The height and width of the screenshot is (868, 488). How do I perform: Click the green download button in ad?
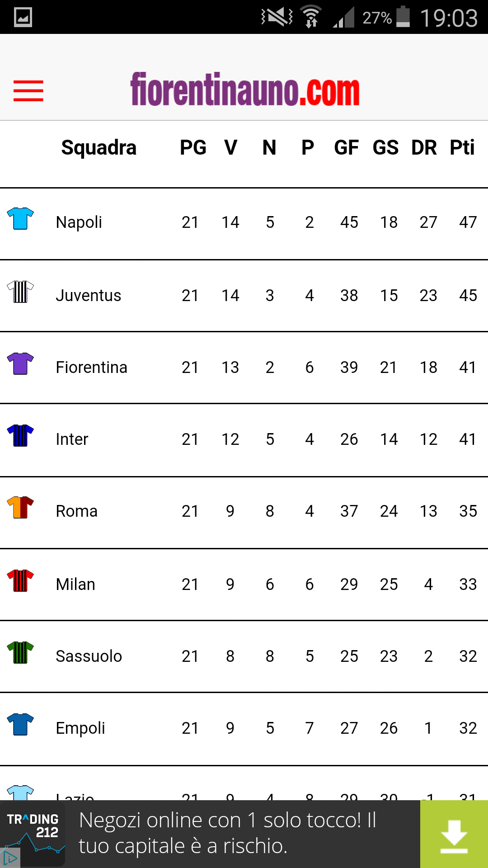(x=454, y=835)
